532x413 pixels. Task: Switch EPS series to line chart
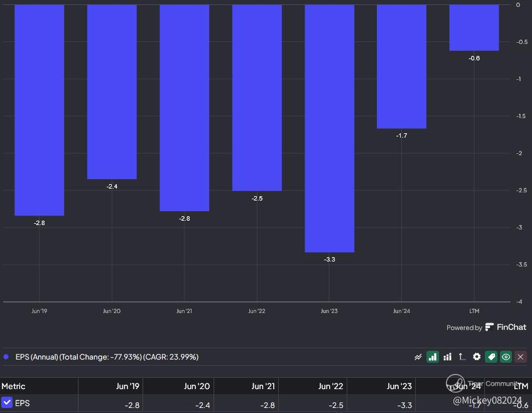418,357
